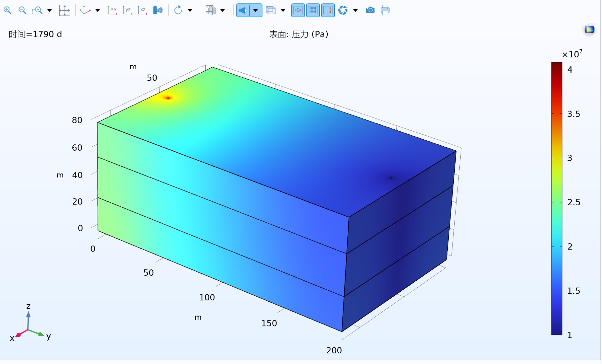The image size is (602, 364).
Task: Toggle the axis orientation triad display
Action: point(298,10)
